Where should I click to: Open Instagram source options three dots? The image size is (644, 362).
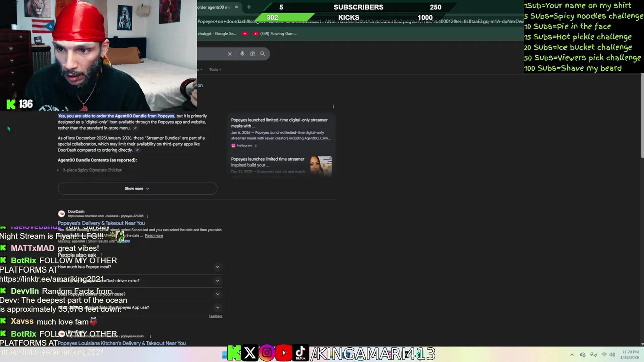[x=256, y=146]
